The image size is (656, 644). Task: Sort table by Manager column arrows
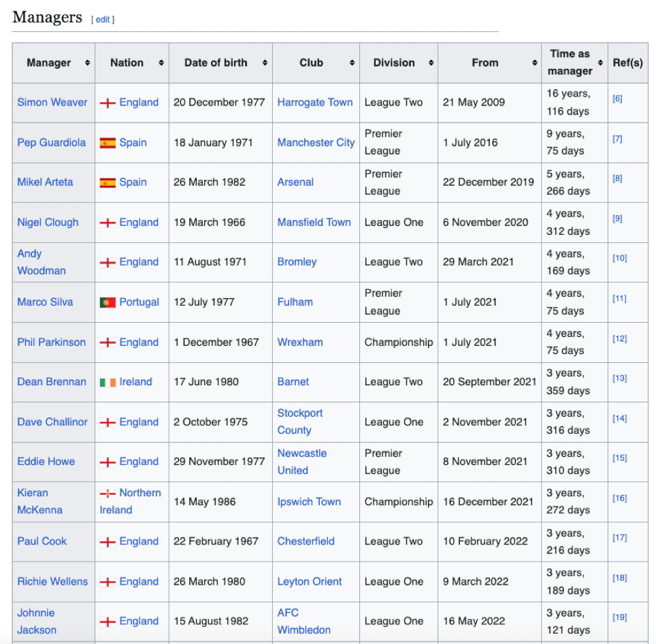(87, 63)
